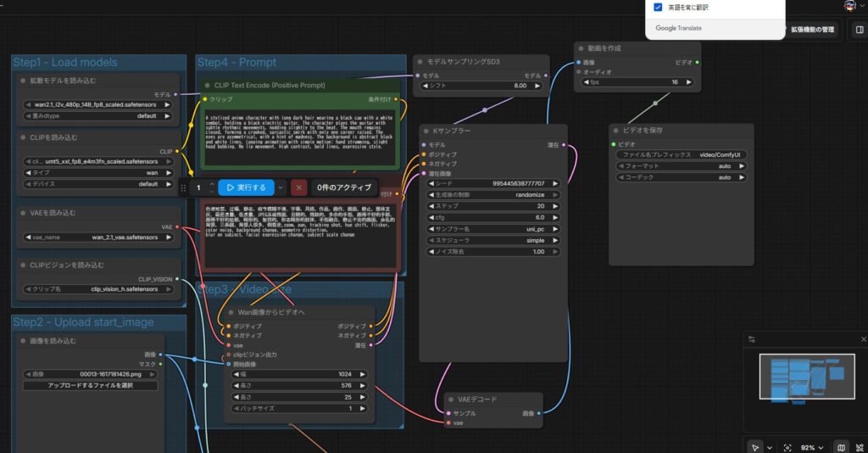
Task: Open minimap settings sliders icon
Action: pos(751,339)
